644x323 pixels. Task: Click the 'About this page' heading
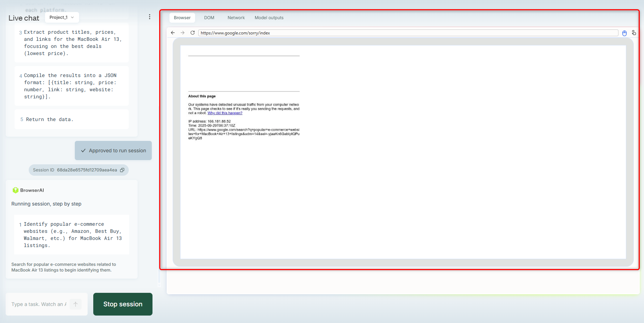point(202,96)
